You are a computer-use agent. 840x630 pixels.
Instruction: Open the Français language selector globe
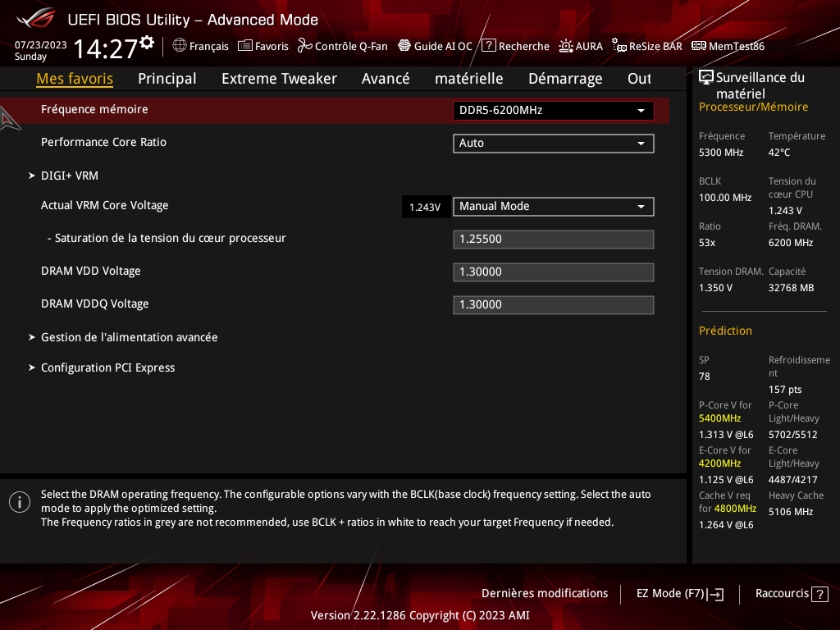tap(180, 46)
